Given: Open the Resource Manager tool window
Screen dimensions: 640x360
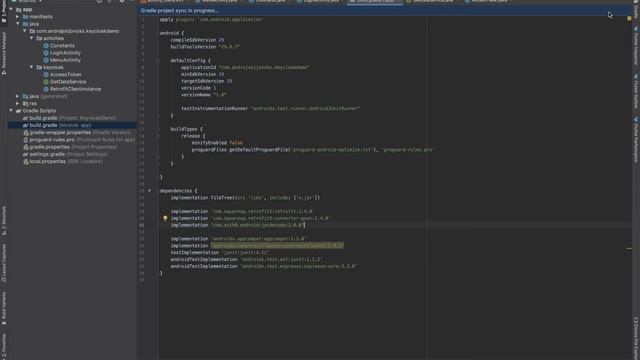Looking at the screenshot, I should pos(4,53).
